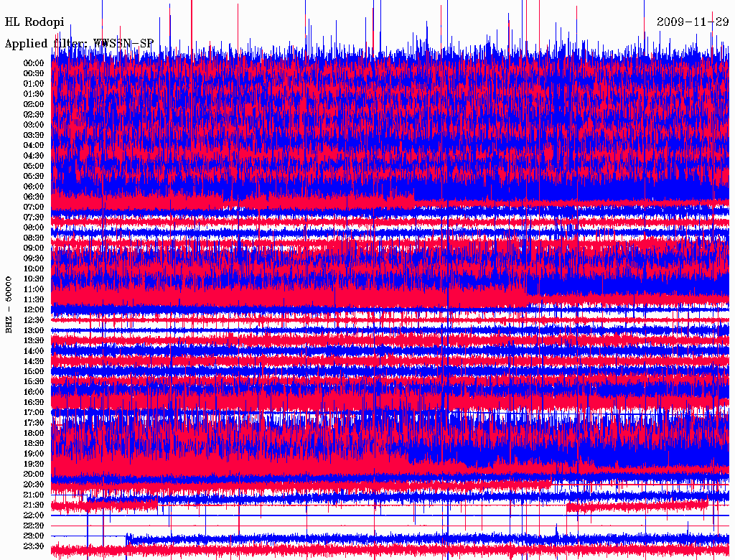
Task: Select the 22:00 time label
Action: tap(34, 515)
